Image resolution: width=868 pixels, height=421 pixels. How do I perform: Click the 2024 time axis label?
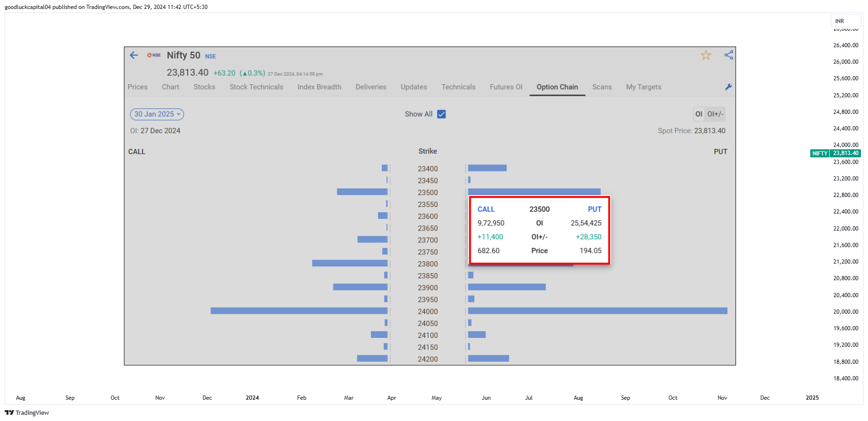pyautogui.click(x=252, y=398)
